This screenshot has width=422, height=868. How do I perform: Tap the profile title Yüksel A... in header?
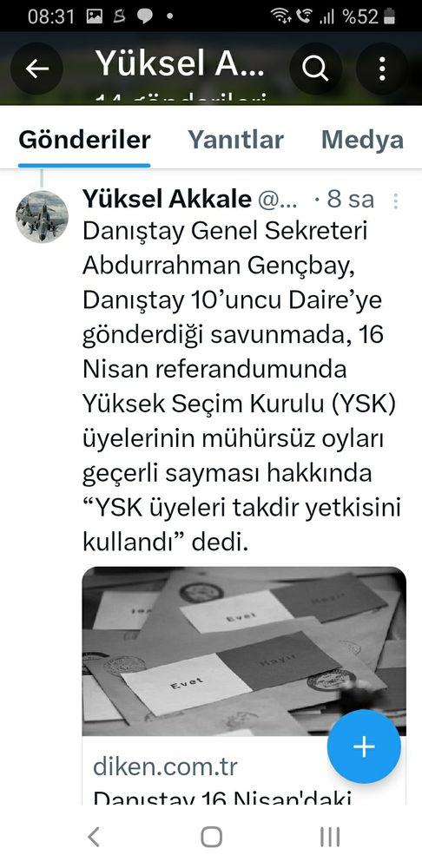point(180,63)
